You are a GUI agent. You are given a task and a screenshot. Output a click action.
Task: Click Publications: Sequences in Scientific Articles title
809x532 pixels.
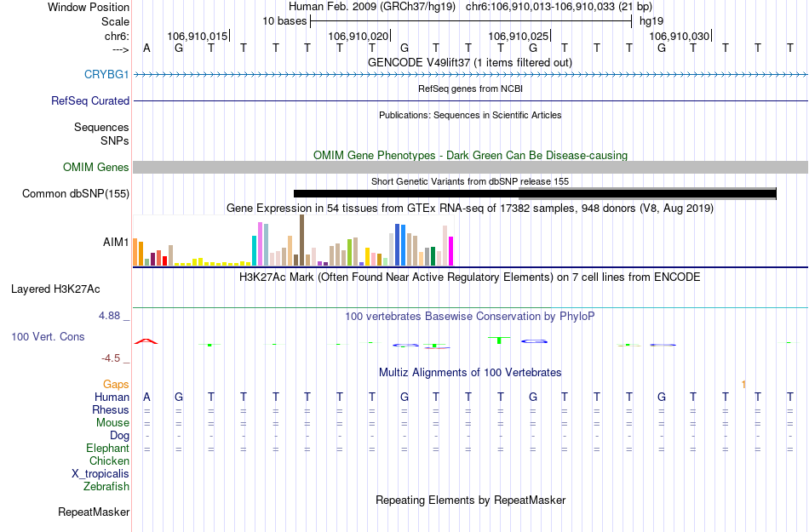[470, 115]
